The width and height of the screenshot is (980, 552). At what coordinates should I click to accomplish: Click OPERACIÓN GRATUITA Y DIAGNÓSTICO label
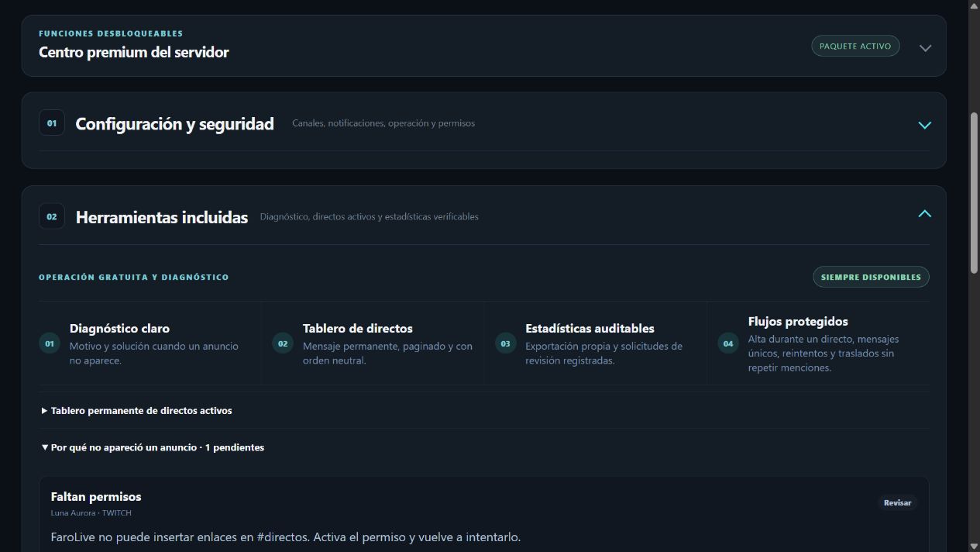pyautogui.click(x=134, y=277)
